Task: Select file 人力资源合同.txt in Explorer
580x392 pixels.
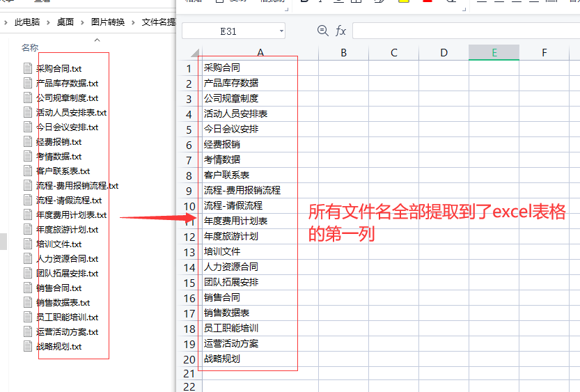Action: click(x=67, y=258)
